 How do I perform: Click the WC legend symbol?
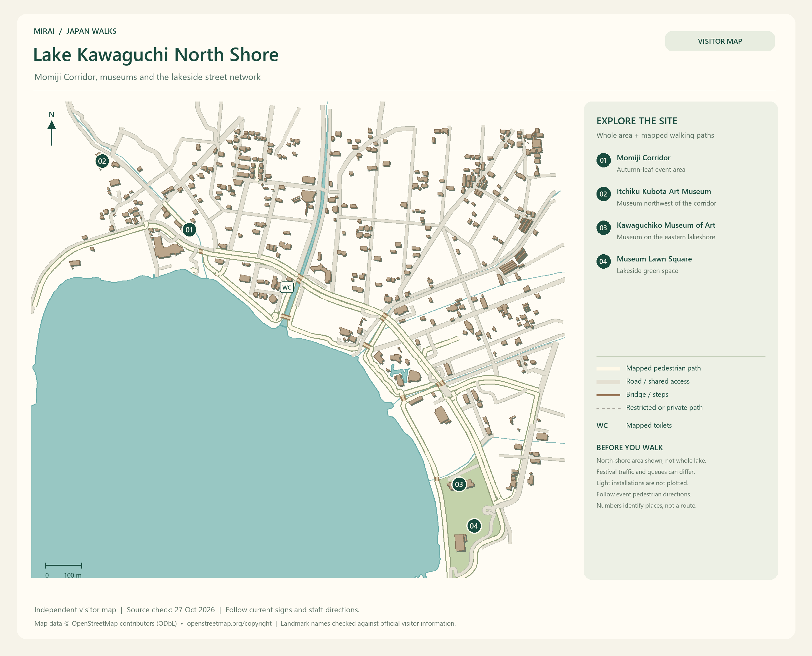point(602,425)
